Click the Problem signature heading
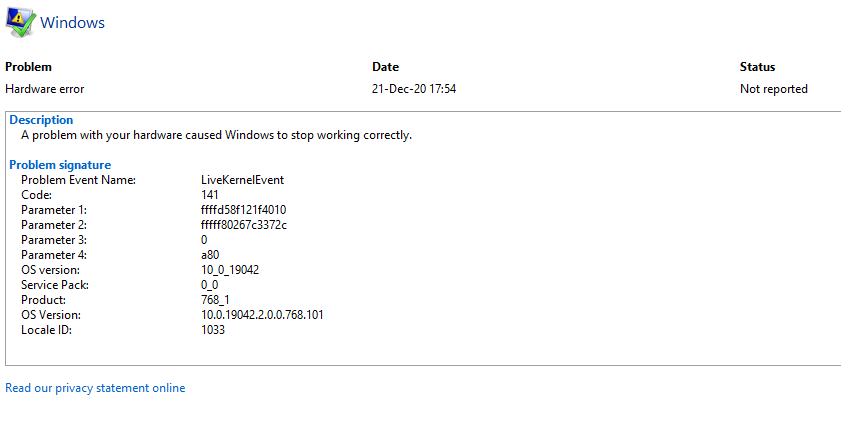Screen dimensions: 841x429 coord(60,165)
